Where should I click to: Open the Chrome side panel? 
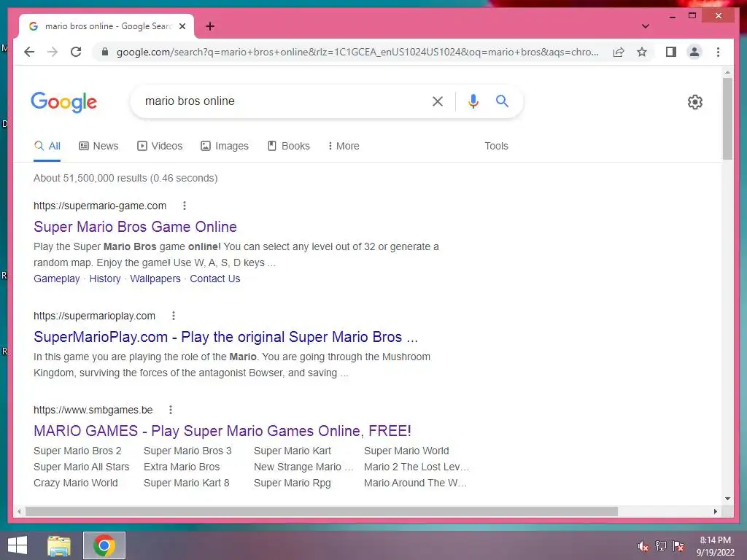click(671, 52)
